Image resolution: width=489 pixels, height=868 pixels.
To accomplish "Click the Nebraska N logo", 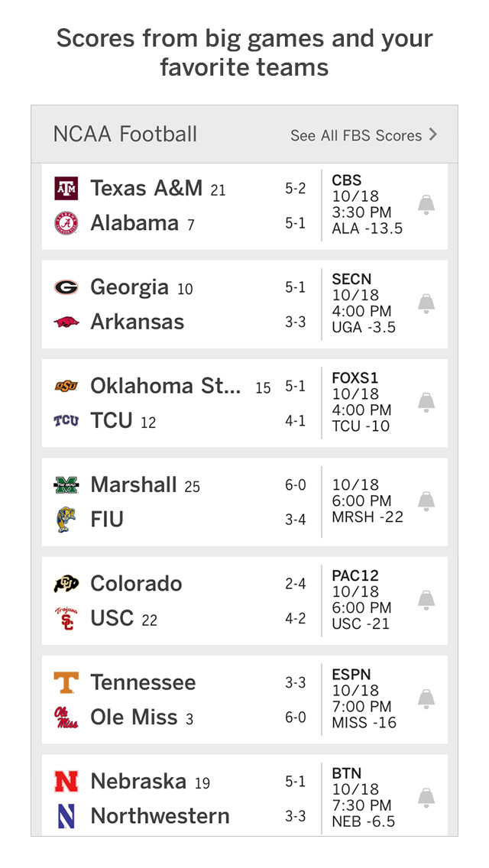I will point(66,781).
